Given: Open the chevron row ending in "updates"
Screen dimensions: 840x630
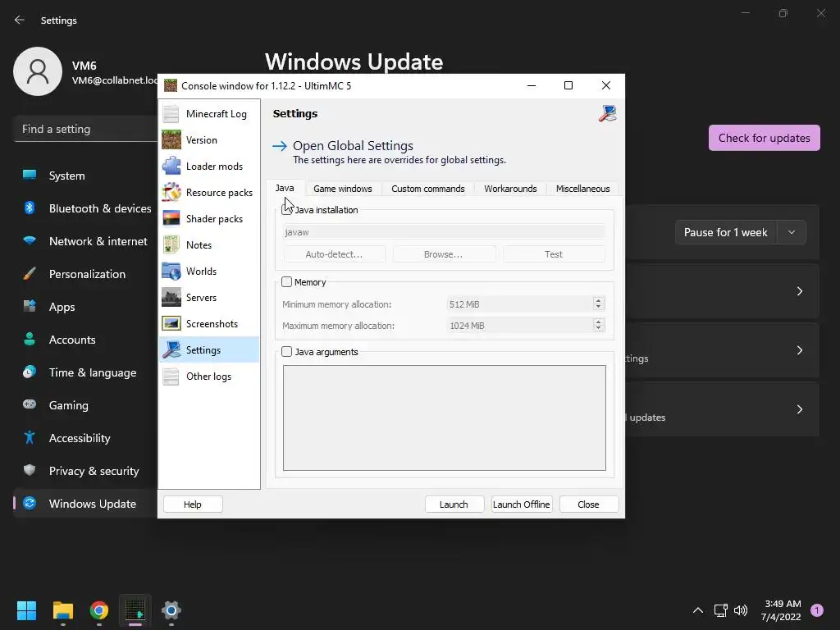Looking at the screenshot, I should tap(800, 409).
